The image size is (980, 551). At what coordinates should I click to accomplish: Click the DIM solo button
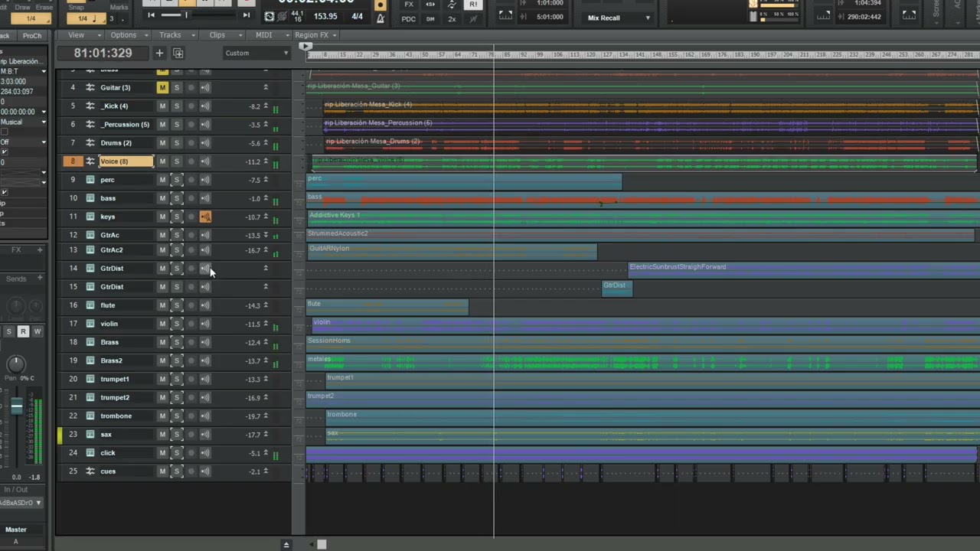[430, 18]
